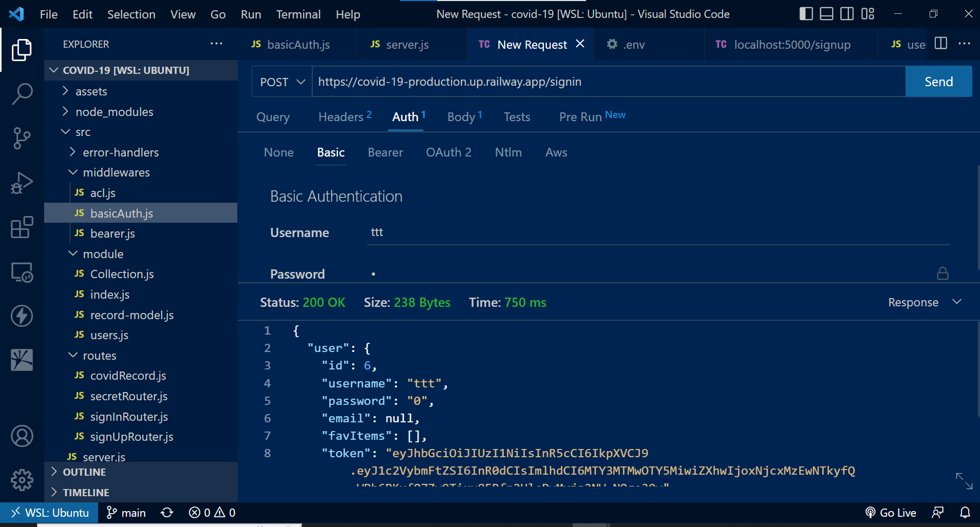Click Explorer more actions ellipsis
This screenshot has height=527, width=980.
coord(216,44)
